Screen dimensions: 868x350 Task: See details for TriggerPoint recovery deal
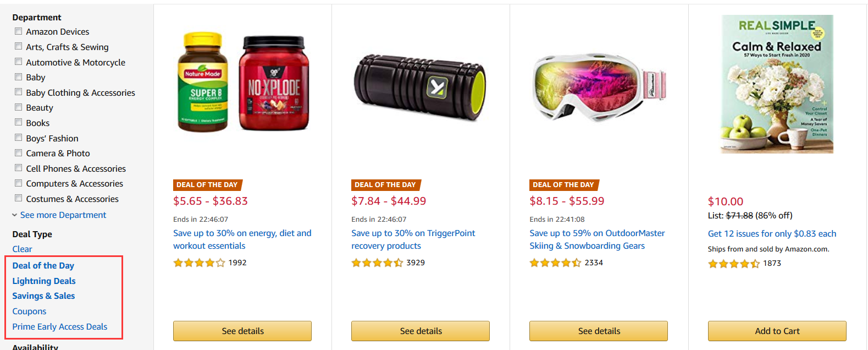coord(421,331)
